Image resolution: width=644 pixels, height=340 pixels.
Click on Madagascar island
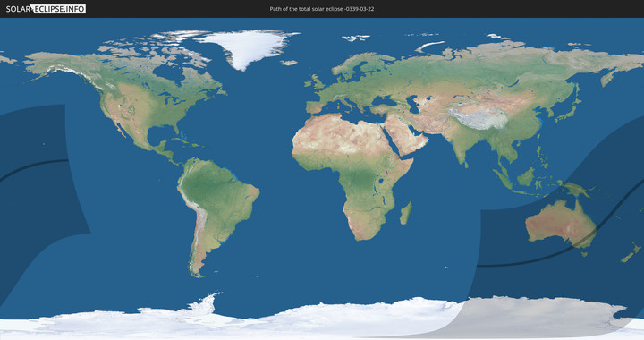[x=406, y=213]
